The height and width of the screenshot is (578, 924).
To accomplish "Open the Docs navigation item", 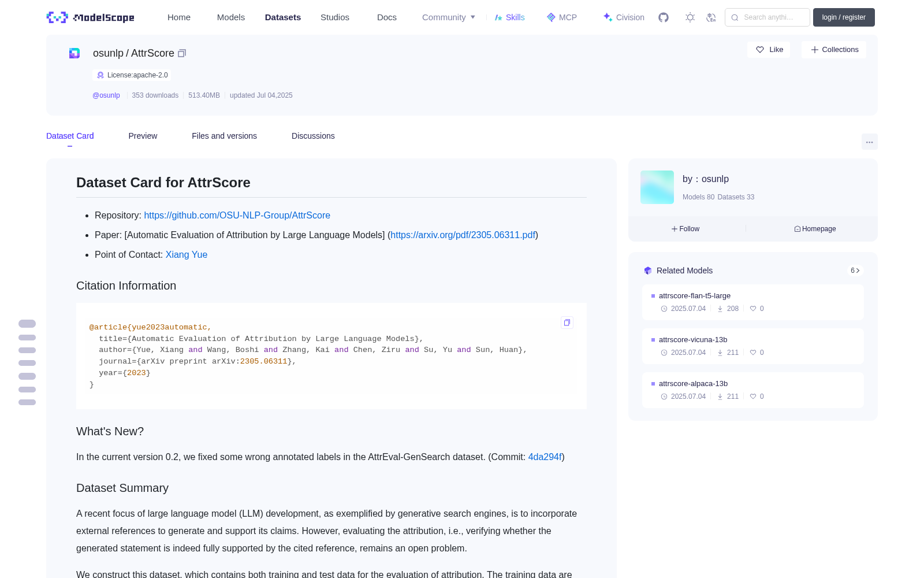I will tap(387, 17).
